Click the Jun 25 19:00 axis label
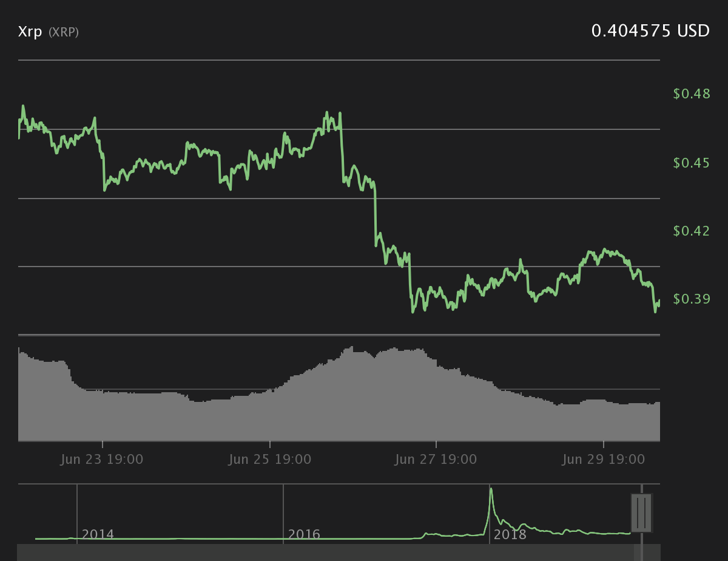 pos(270,460)
